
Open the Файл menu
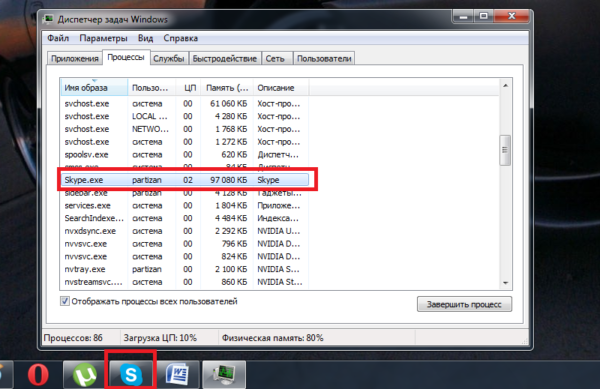pos(58,38)
